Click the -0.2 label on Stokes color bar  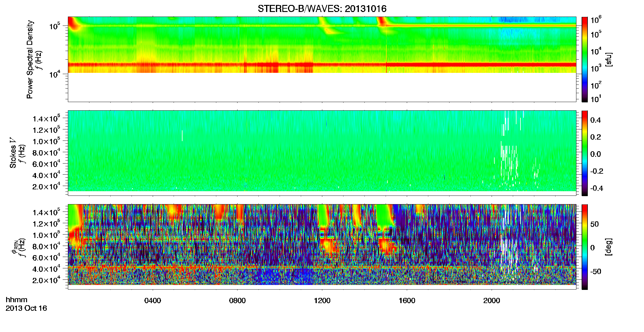click(597, 171)
